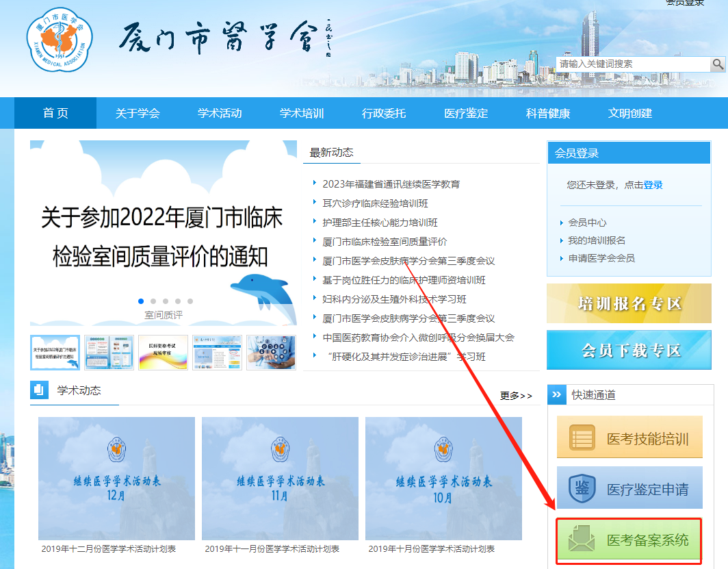Select the first carousel dot indicator
728x569 pixels.
[x=141, y=301]
